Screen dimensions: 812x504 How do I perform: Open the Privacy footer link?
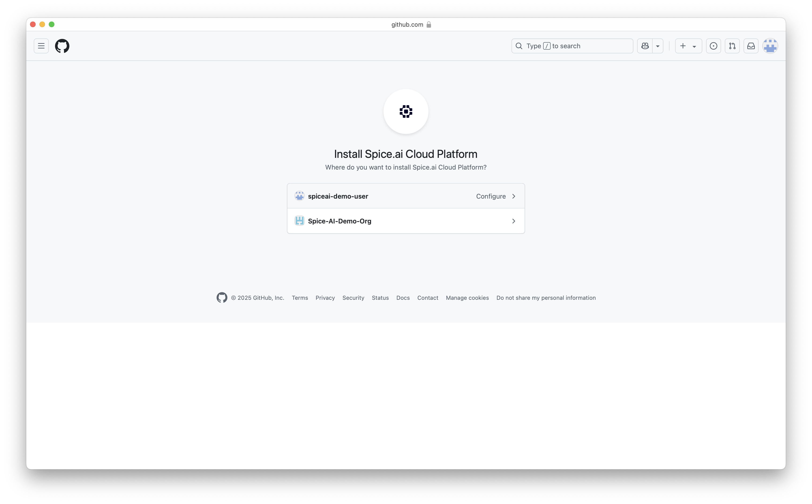pos(325,298)
